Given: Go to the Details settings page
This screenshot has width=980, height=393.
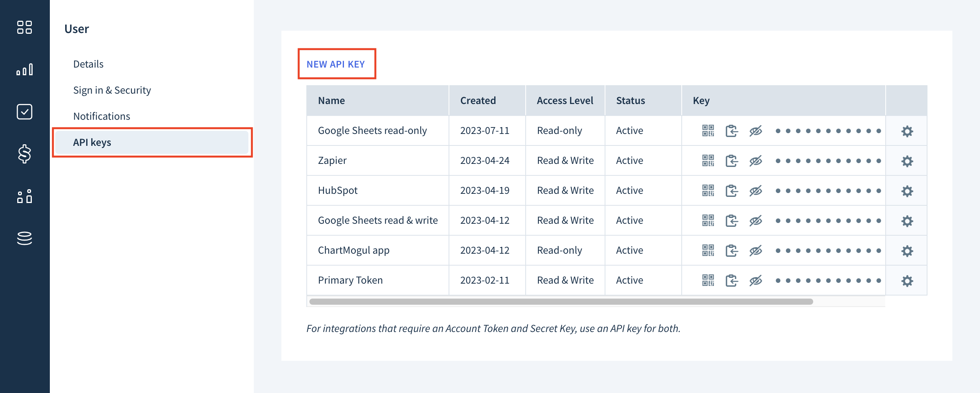Looking at the screenshot, I should (x=88, y=64).
